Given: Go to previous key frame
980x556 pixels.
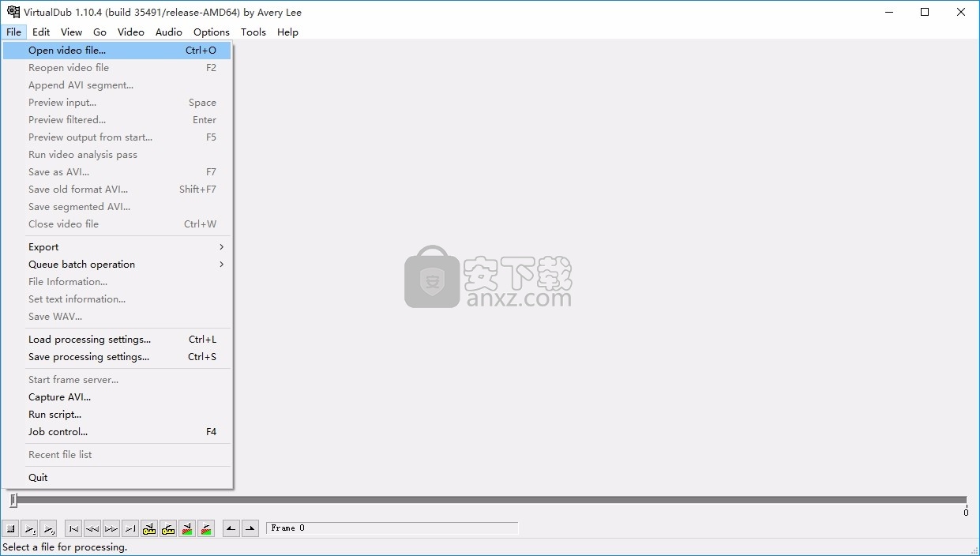Looking at the screenshot, I should 149,528.
